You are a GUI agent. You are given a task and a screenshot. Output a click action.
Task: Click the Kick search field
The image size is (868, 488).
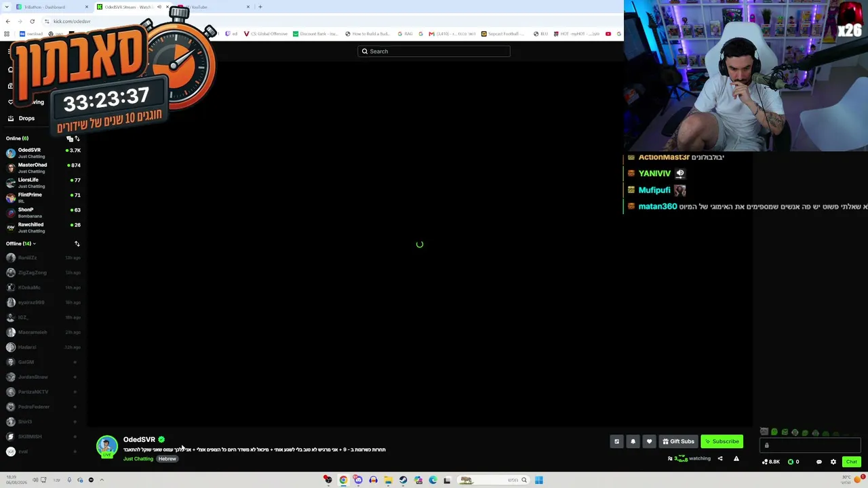tap(434, 52)
